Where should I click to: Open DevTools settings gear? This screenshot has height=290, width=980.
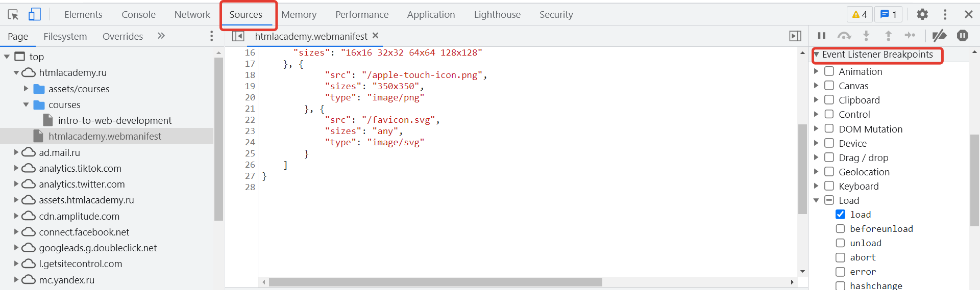coord(922,15)
